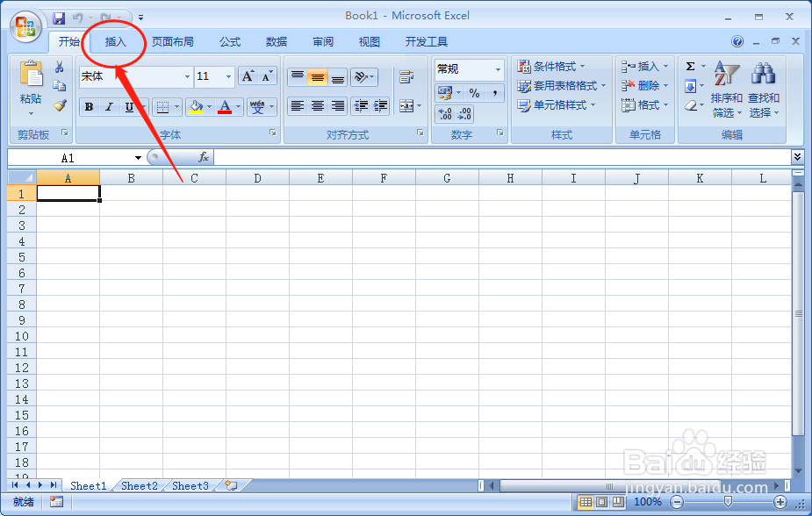The height and width of the screenshot is (516, 812).
Task: Expand 条件格式 conditional formatting menu
Action: tap(551, 66)
